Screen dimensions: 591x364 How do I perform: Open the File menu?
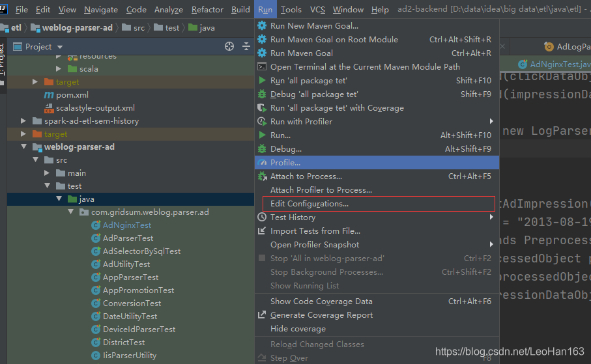pos(22,9)
